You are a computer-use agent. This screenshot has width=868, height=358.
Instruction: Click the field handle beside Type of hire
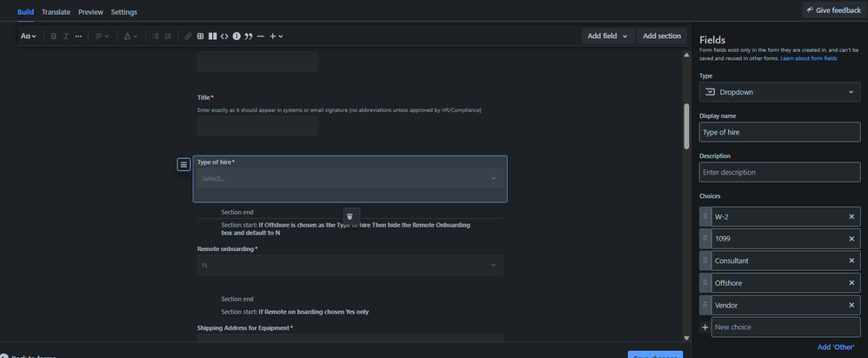click(x=184, y=164)
